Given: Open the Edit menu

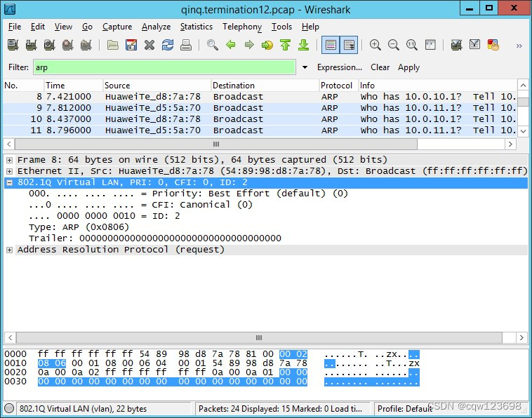Looking at the screenshot, I should [x=38, y=27].
